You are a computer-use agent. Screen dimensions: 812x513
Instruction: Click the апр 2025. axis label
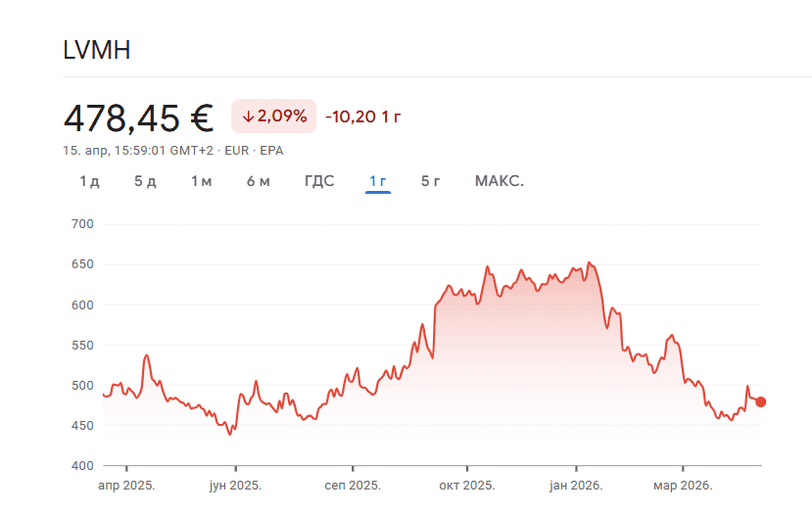click(x=127, y=486)
